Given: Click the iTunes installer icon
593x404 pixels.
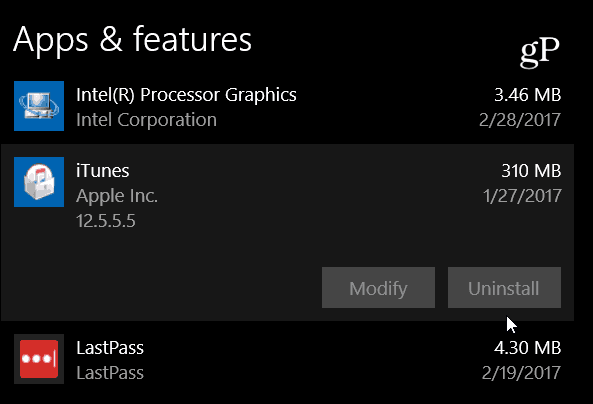Looking at the screenshot, I should click(x=39, y=182).
